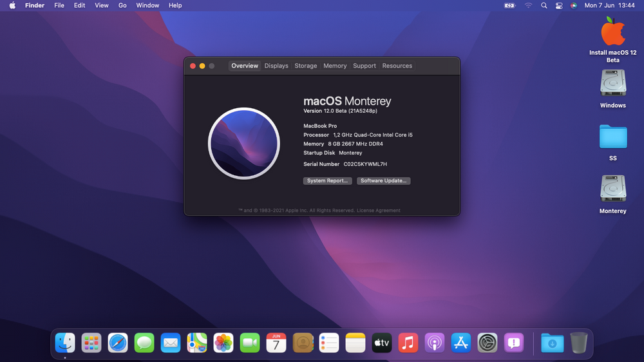
Task: Open the battery status menu
Action: (x=509, y=5)
